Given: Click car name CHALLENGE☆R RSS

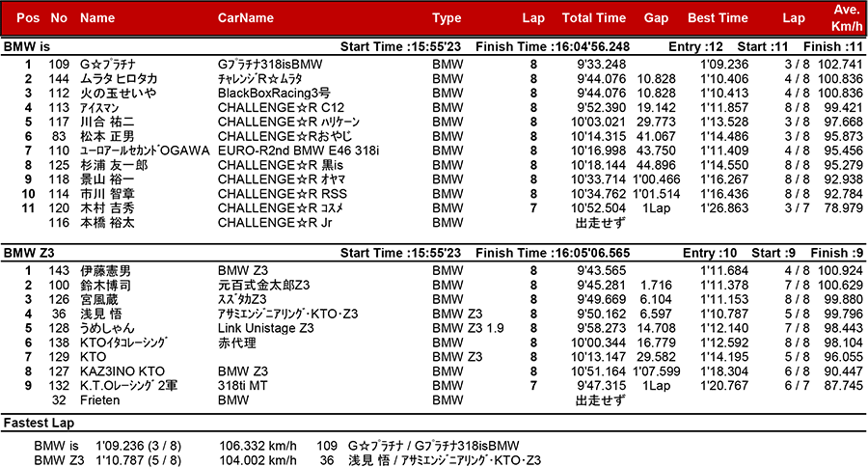Looking at the screenshot, I should pos(283,194).
